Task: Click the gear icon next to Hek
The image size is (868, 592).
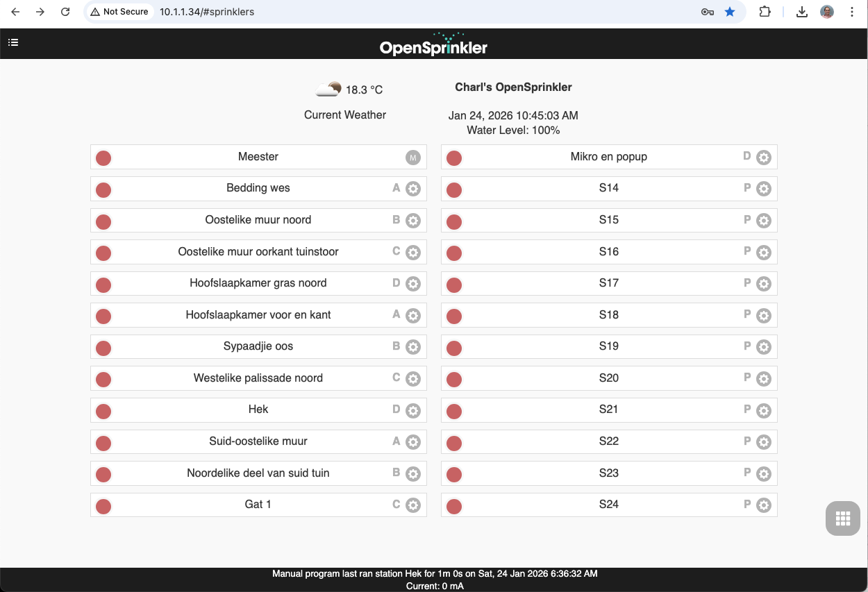Action: coord(412,410)
